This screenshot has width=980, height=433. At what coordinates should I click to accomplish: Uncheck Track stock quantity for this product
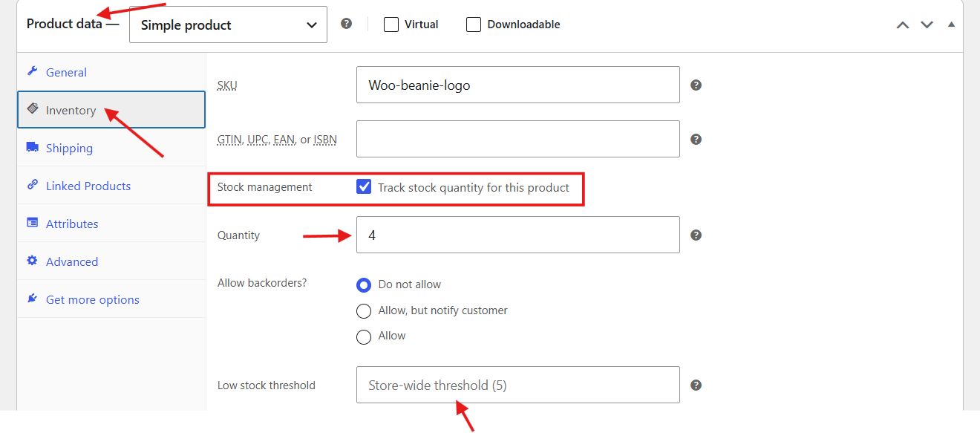point(364,187)
